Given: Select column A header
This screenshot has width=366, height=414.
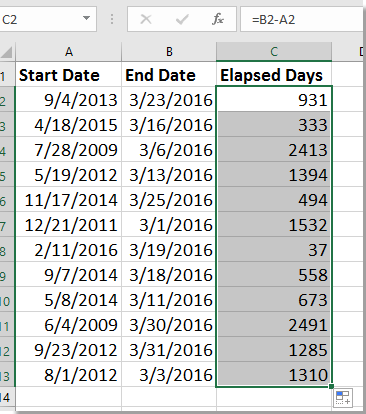Looking at the screenshot, I should click(69, 52).
